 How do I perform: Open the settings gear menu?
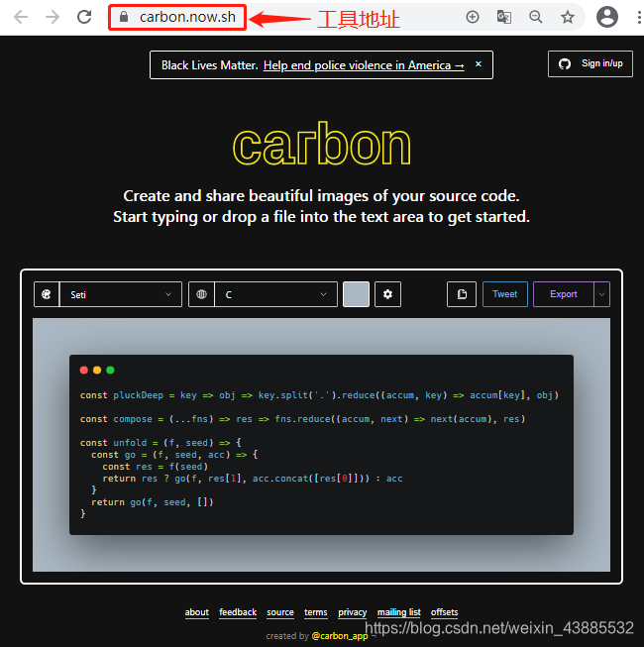click(x=387, y=294)
